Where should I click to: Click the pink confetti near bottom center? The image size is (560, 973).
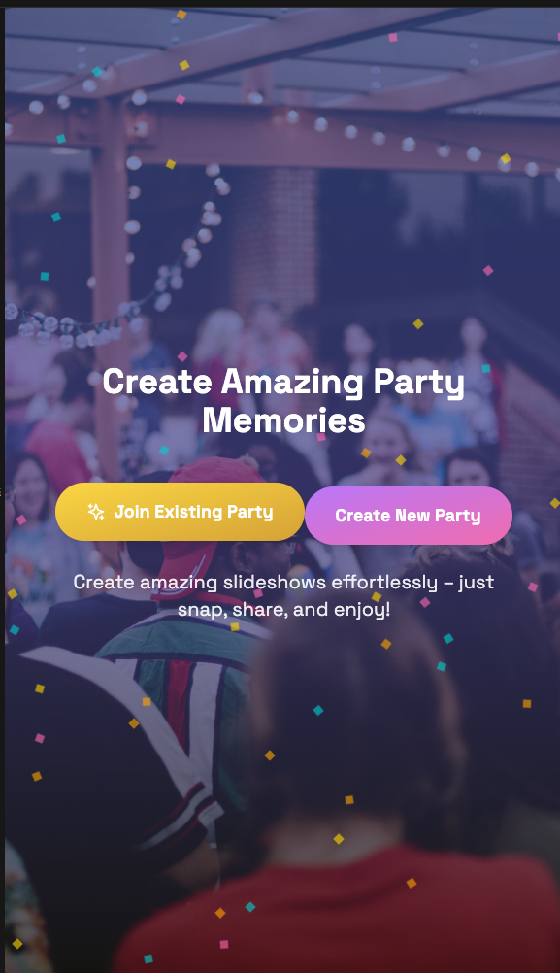point(224,945)
